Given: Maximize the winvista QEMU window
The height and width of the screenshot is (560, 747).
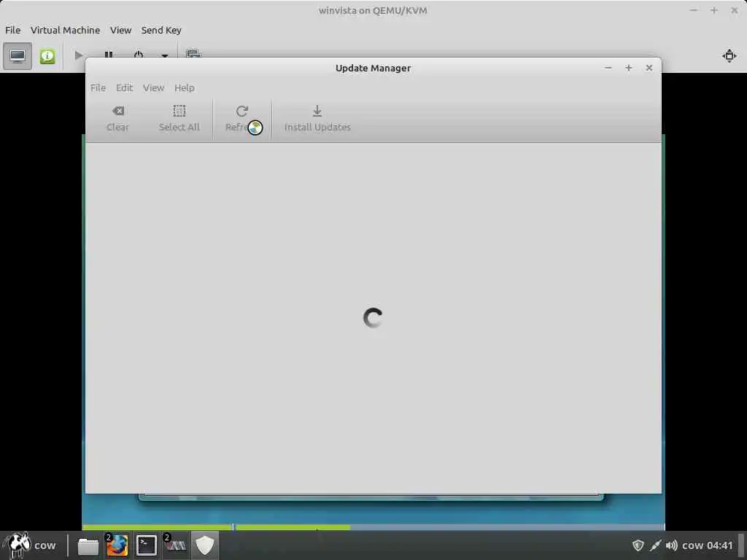Looking at the screenshot, I should tap(714, 10).
